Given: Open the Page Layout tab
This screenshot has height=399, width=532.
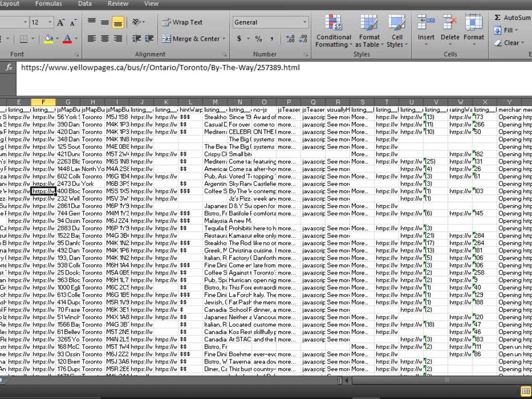Looking at the screenshot, I should pyautogui.click(x=10, y=3).
